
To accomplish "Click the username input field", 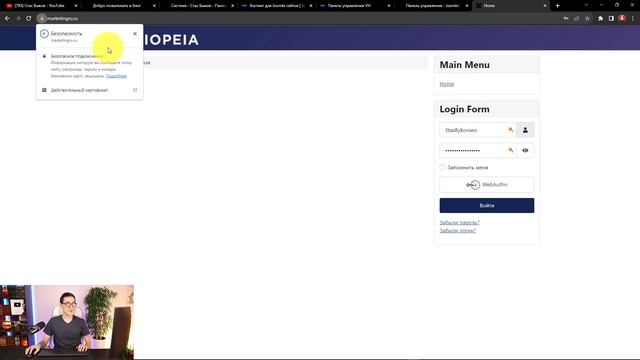I will pos(478,130).
